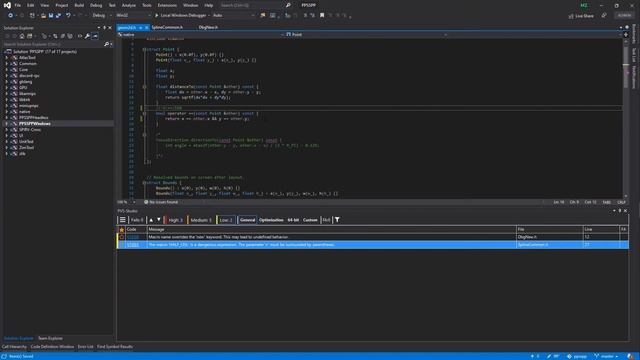The image size is (640, 360).
Task: Open the Point member navigation dropdown
Action: 366,35
